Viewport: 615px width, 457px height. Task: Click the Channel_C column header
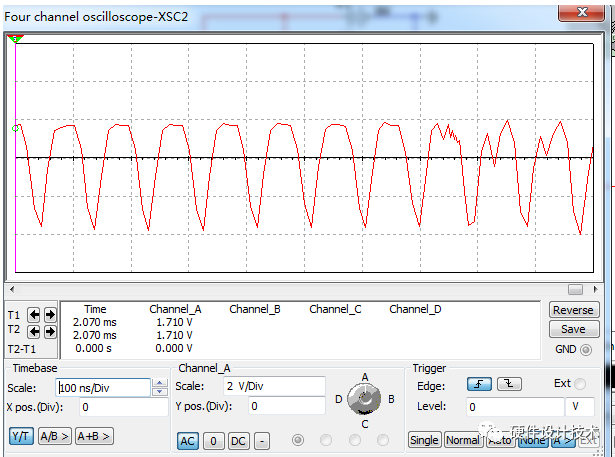click(335, 309)
